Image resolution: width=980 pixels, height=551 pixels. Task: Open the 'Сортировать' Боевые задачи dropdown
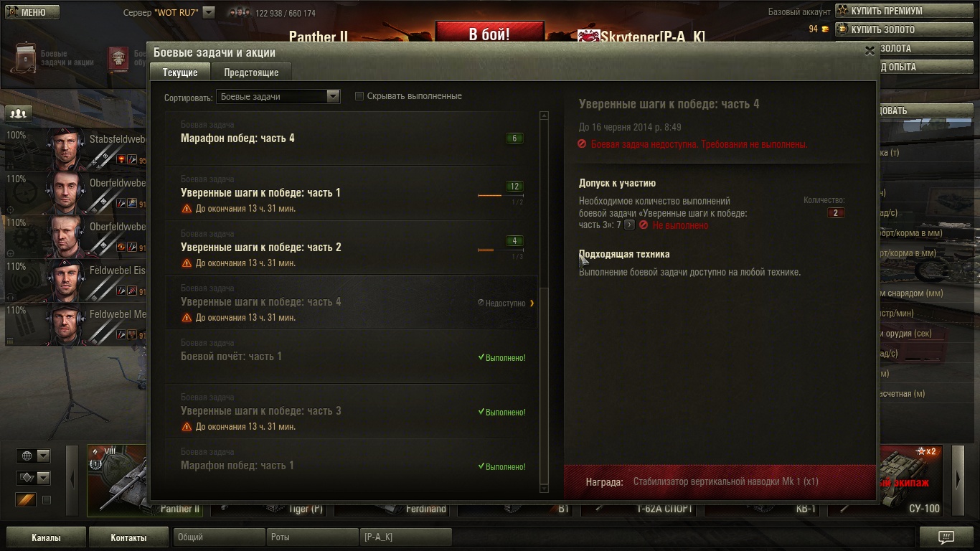click(x=278, y=96)
